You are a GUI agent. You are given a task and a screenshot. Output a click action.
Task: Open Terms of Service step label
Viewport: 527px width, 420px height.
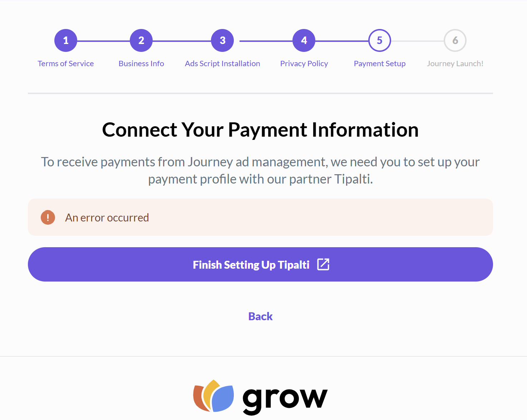coord(66,64)
